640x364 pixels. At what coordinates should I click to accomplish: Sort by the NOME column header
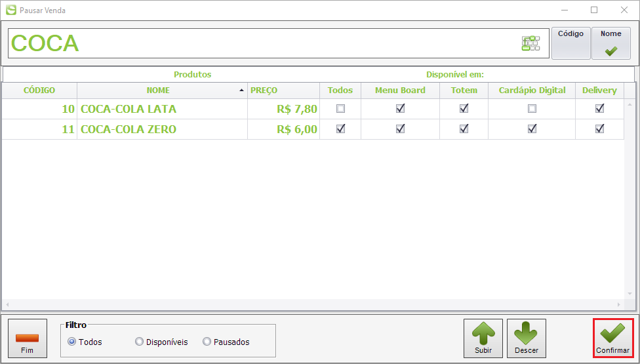point(162,91)
